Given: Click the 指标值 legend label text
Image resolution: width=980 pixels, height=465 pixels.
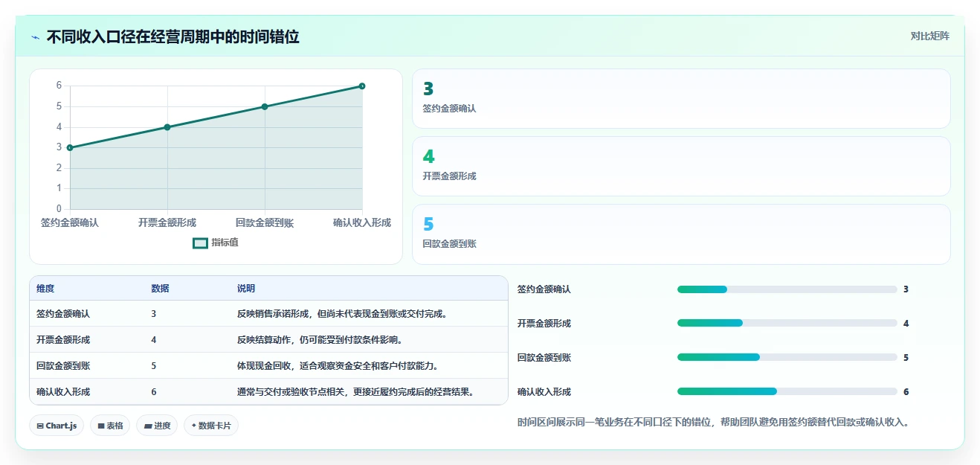Looking at the screenshot, I should [x=225, y=243].
